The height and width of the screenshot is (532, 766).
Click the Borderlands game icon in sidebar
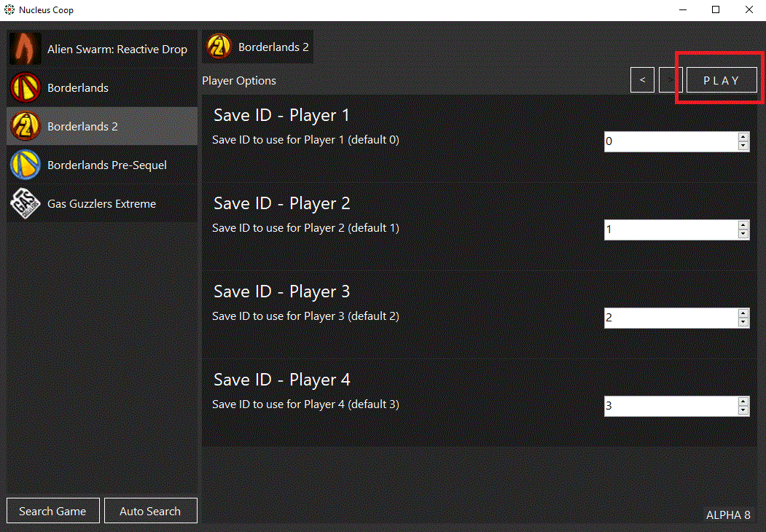click(x=26, y=87)
